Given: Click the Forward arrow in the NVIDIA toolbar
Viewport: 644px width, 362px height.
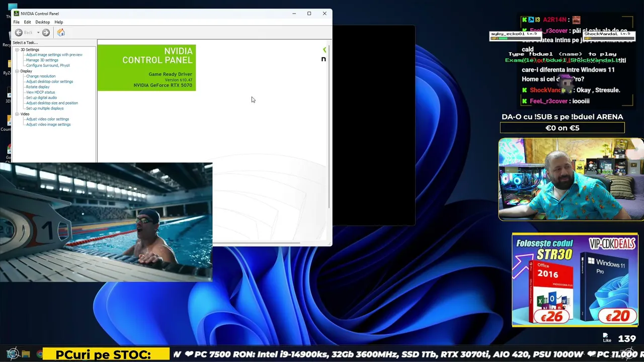Looking at the screenshot, I should [x=46, y=33].
